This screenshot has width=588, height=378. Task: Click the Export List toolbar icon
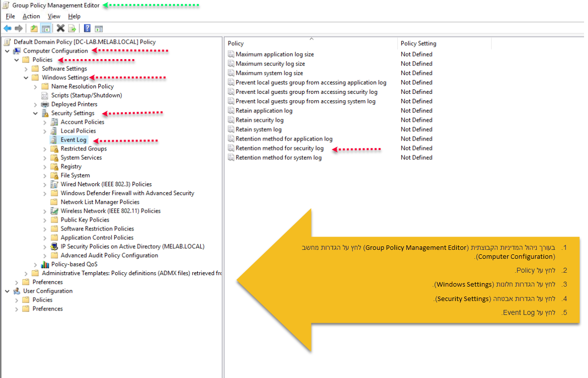(72, 28)
